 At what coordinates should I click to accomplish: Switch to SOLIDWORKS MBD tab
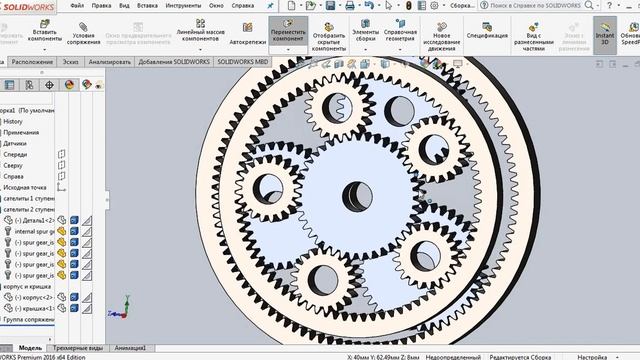coord(242,62)
